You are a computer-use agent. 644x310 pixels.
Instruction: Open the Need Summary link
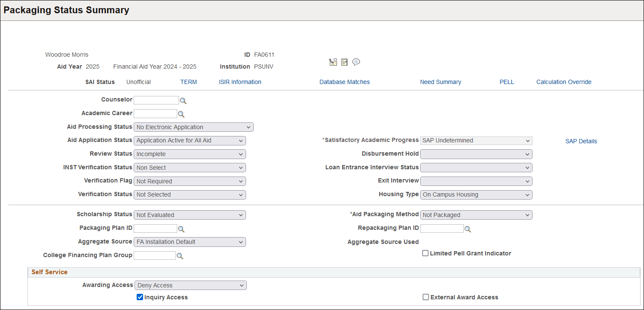pyautogui.click(x=441, y=82)
